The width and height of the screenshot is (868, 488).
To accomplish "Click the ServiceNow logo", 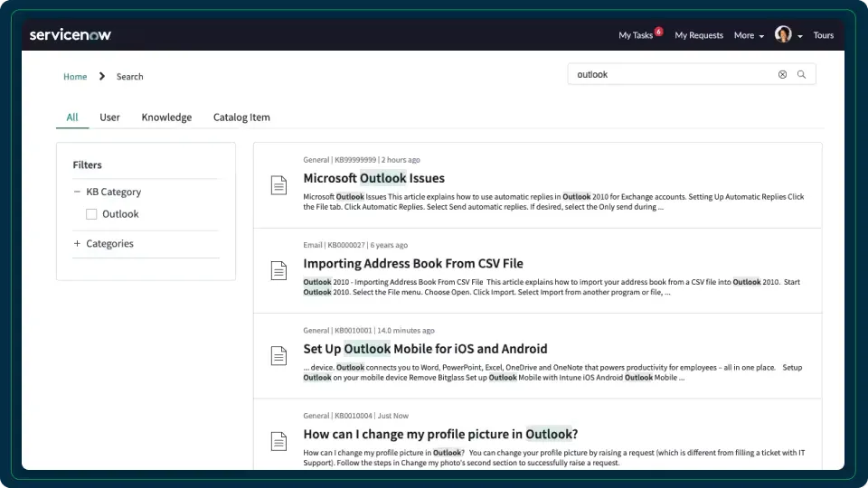I will point(71,35).
